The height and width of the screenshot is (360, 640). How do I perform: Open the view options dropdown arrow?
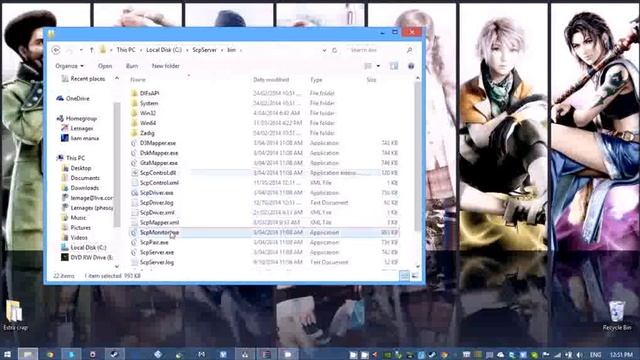point(378,66)
